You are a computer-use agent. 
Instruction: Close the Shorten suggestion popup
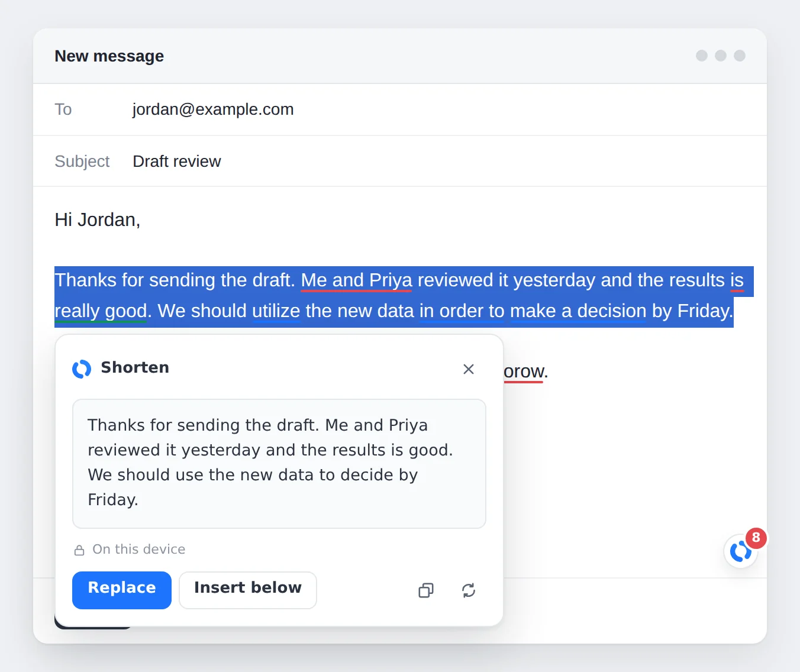[x=469, y=369]
